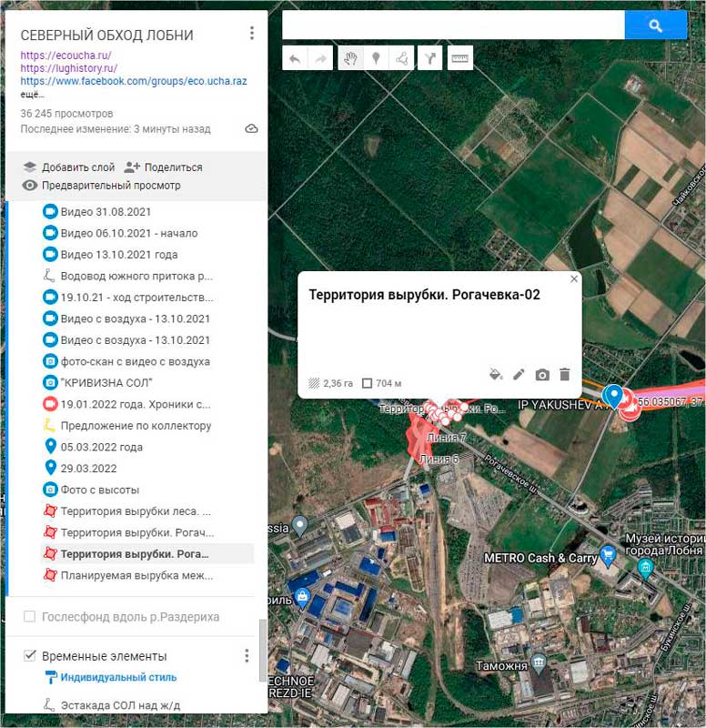Click Музей истории города Лобня pin

(646, 568)
